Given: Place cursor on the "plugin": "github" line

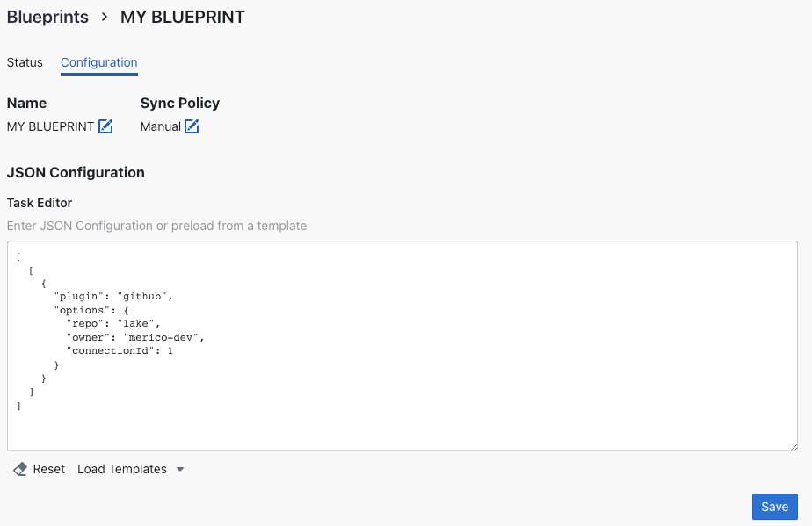Looking at the screenshot, I should 113,296.
